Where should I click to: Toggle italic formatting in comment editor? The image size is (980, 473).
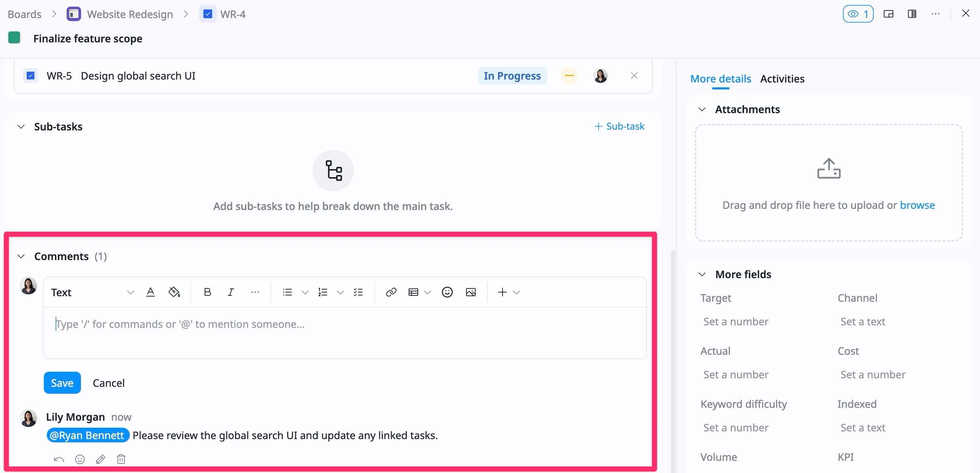pos(230,292)
